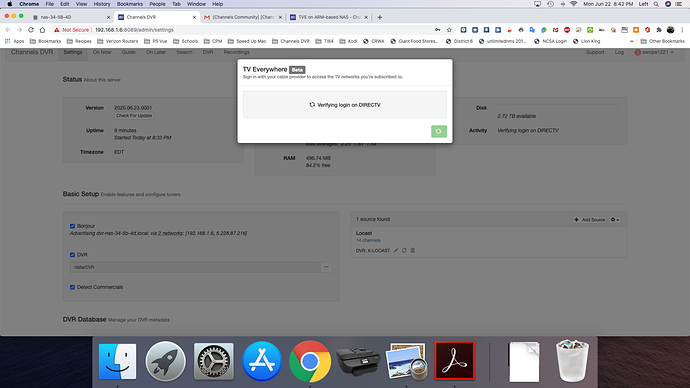This screenshot has height=388, width=690.
Task: Open App Store from the Dock
Action: [262, 361]
